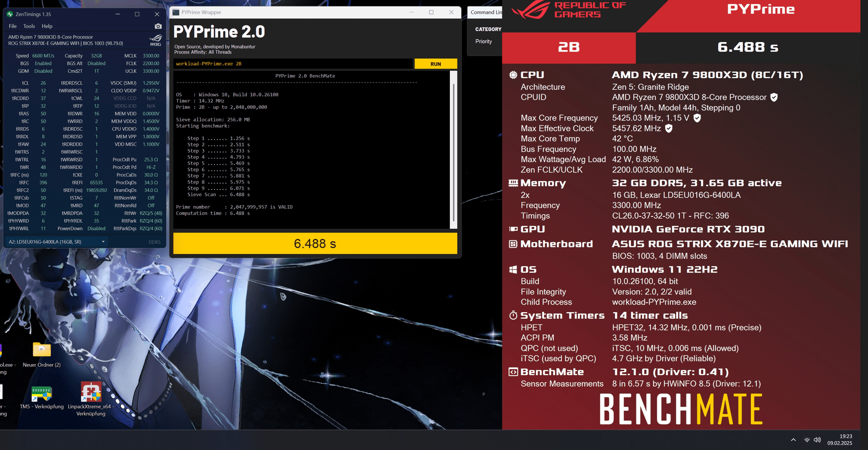This screenshot has width=868, height=450.
Task: Click the Computation time : 6.488 s line
Action: tap(213, 213)
